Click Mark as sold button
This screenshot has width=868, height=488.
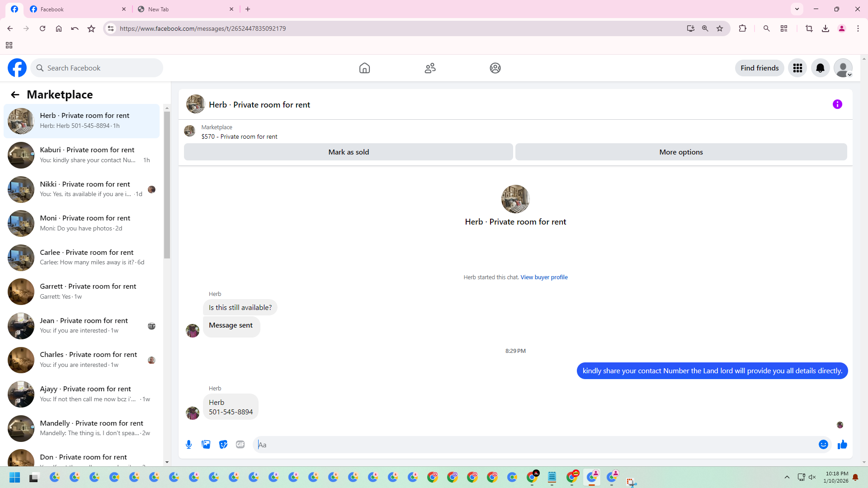348,152
